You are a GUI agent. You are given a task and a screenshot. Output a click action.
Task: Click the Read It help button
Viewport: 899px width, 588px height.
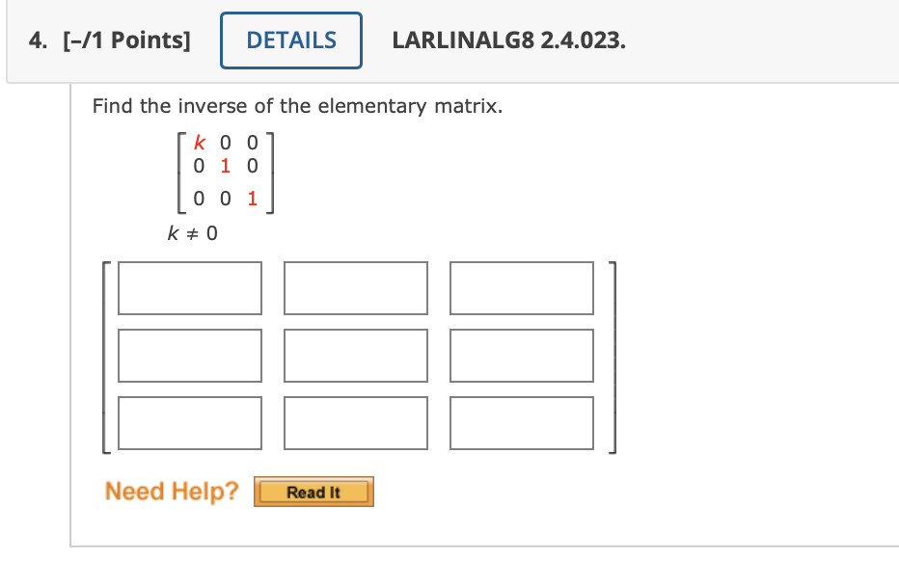(x=313, y=492)
